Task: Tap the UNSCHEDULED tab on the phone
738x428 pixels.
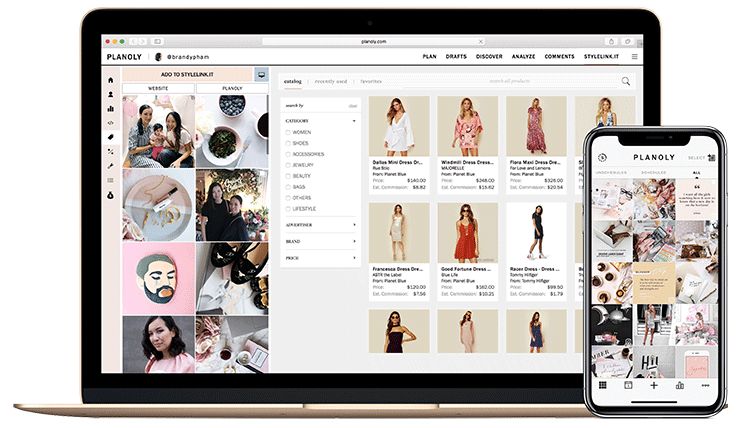Action: click(611, 173)
